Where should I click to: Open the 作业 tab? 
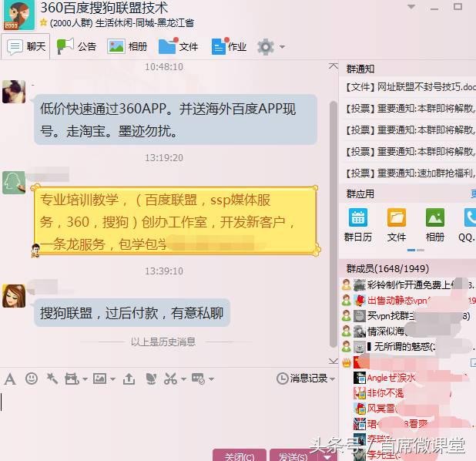coord(229,46)
